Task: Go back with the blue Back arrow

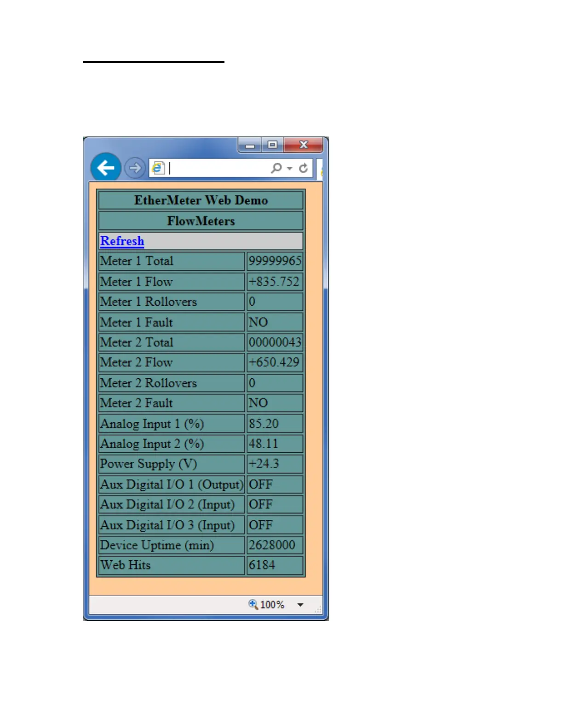Action: 106,167
